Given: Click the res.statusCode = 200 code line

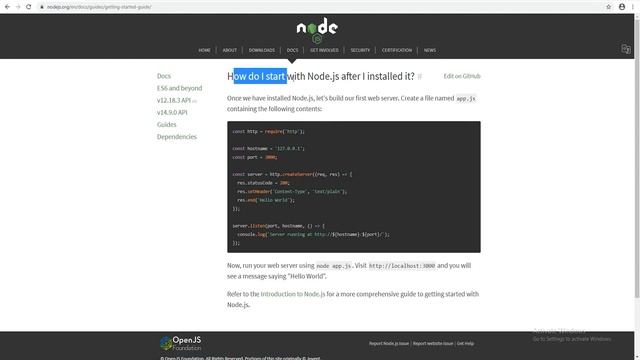Looking at the screenshot, I should click(x=263, y=183).
